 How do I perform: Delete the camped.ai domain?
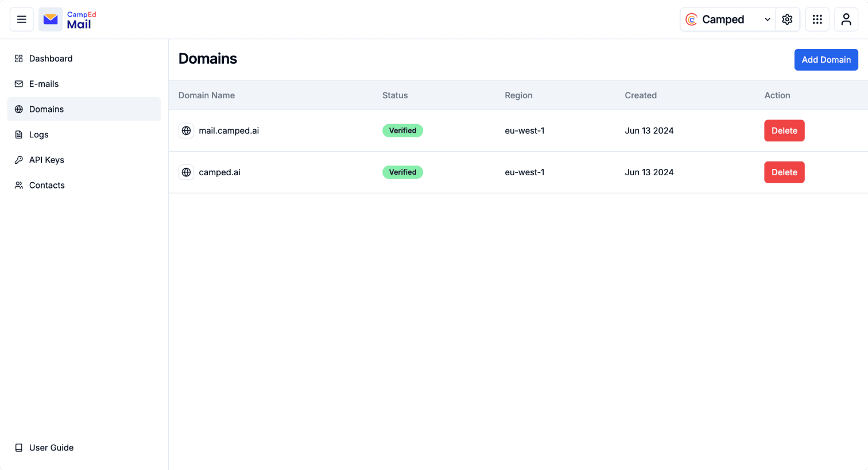coord(784,172)
